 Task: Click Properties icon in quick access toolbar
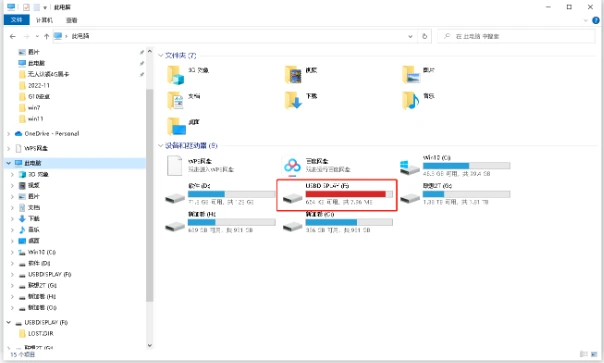26,7
